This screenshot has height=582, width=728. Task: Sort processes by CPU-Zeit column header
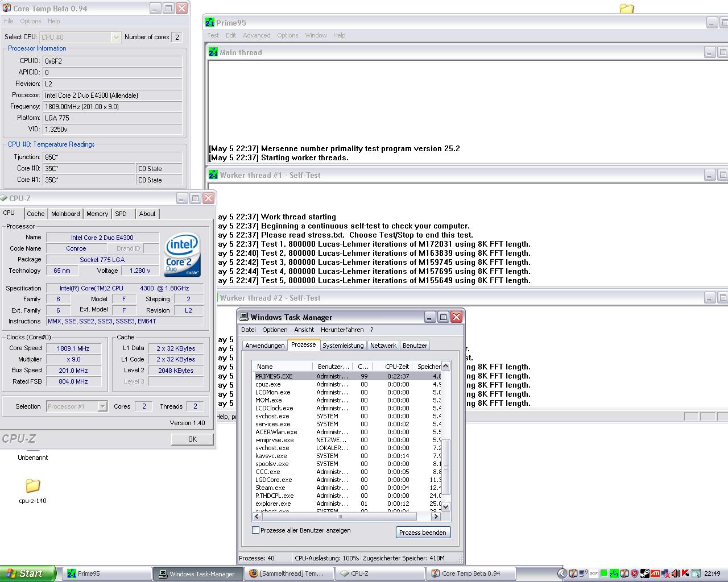point(392,367)
